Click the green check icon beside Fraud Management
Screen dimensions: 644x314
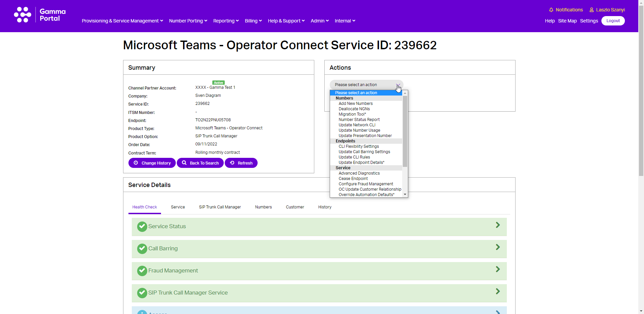click(x=142, y=271)
